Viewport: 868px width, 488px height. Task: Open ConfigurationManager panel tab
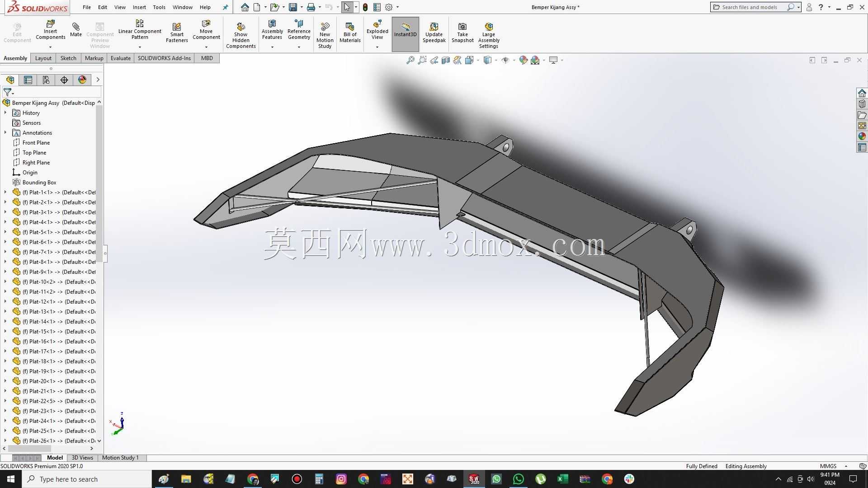click(x=46, y=80)
